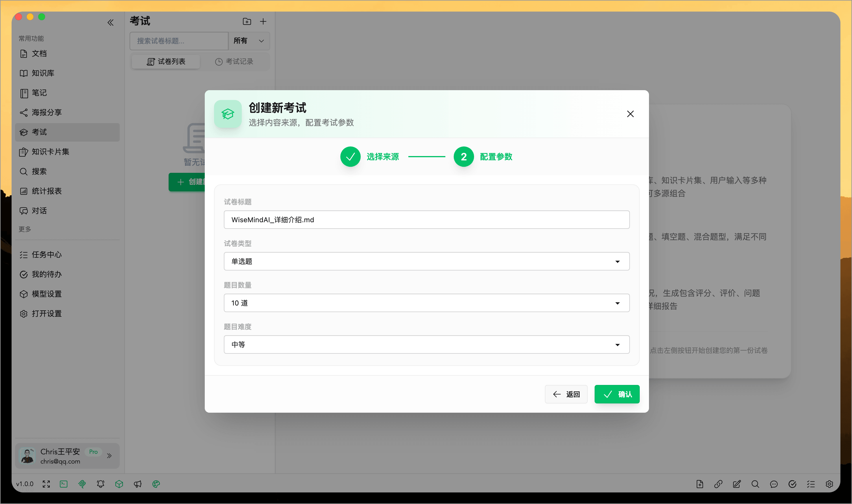The image size is (852, 504).
Task: Click the new exam plus icon
Action: [x=263, y=21]
